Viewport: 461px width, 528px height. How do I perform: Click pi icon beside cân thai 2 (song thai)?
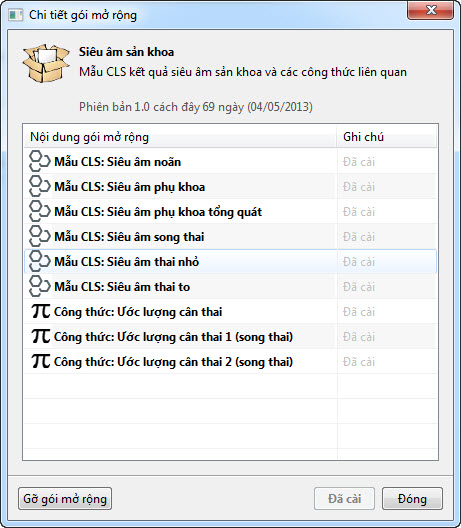(x=41, y=361)
